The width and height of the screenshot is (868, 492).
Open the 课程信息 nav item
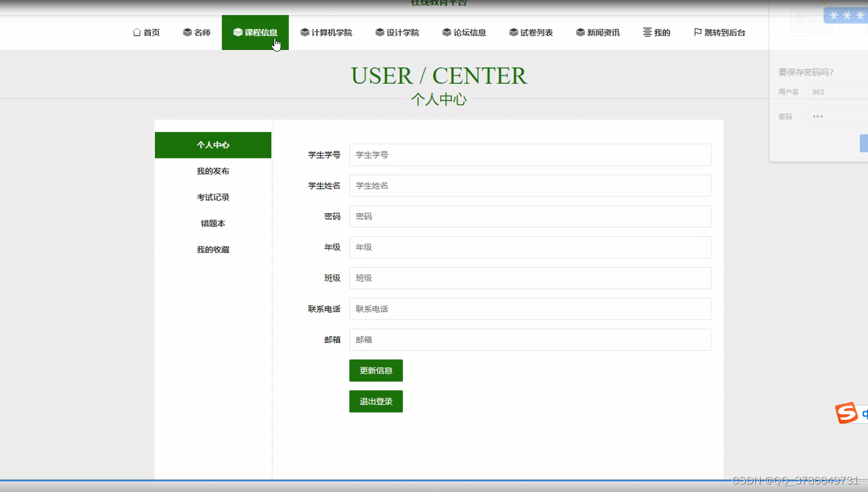255,32
